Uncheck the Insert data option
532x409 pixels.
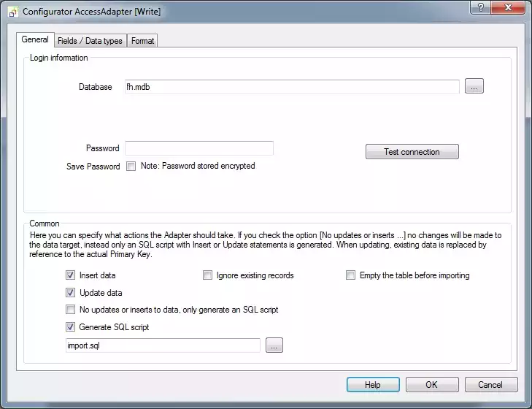tap(71, 276)
